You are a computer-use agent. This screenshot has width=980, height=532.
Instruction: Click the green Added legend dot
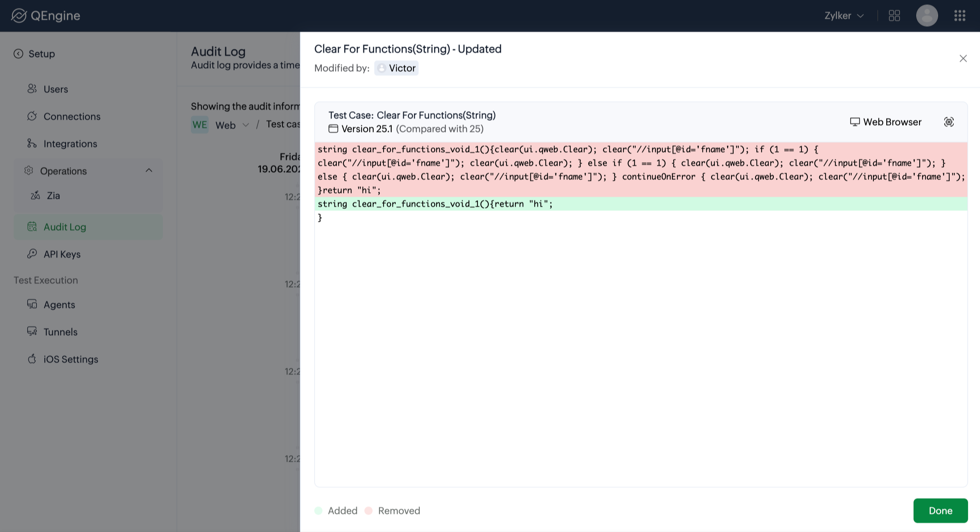pos(318,511)
